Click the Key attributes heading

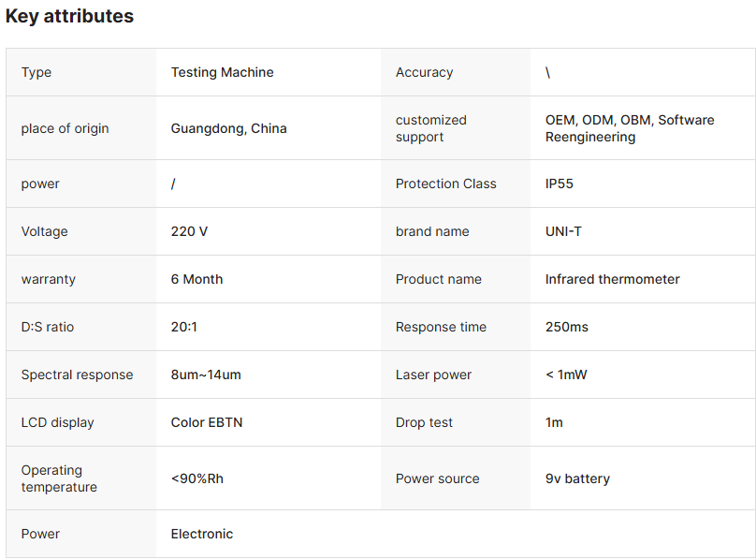[x=69, y=16]
